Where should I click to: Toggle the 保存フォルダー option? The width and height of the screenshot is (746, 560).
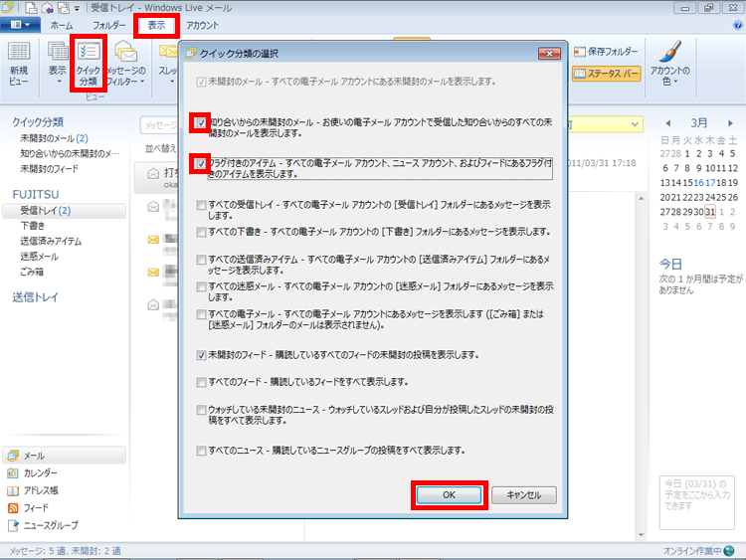(x=606, y=52)
